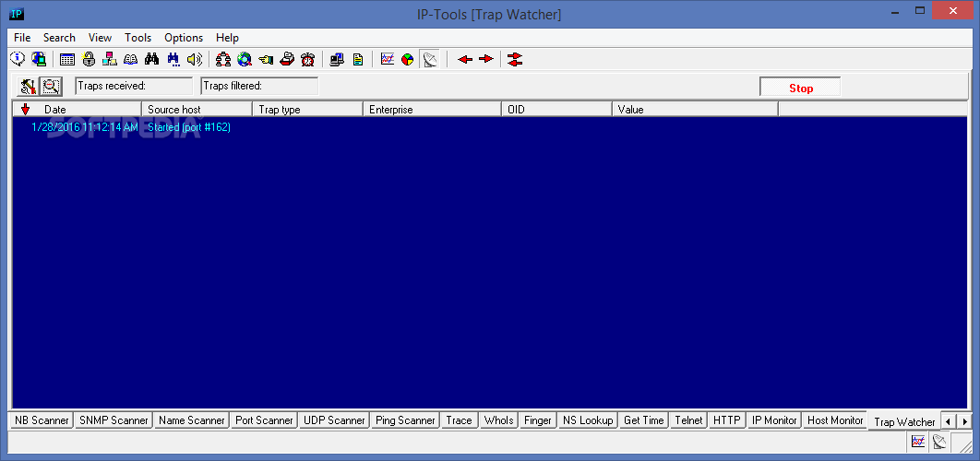This screenshot has height=461, width=980.
Task: Click the red telephone NS Lookup icon
Action: pos(287,59)
